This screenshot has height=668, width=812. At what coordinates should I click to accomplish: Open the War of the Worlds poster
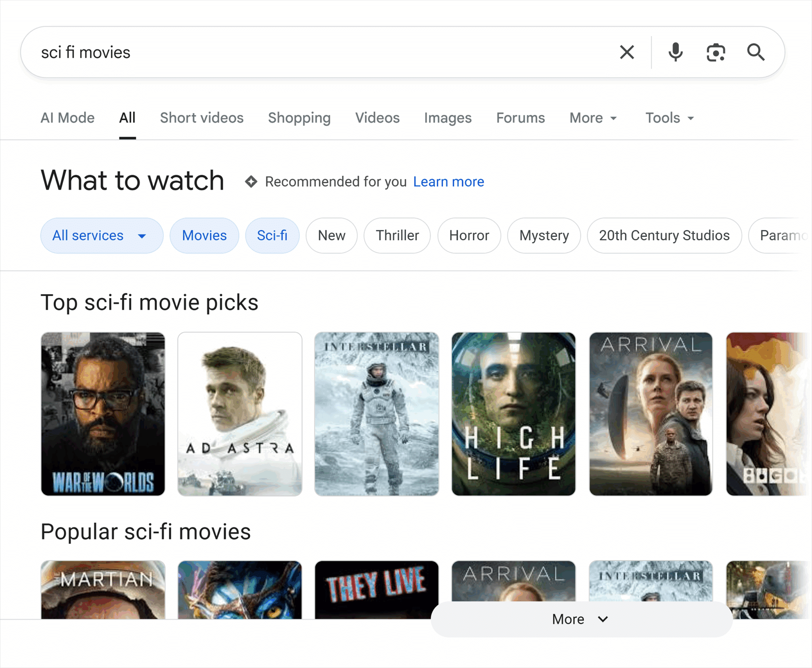pyautogui.click(x=103, y=414)
